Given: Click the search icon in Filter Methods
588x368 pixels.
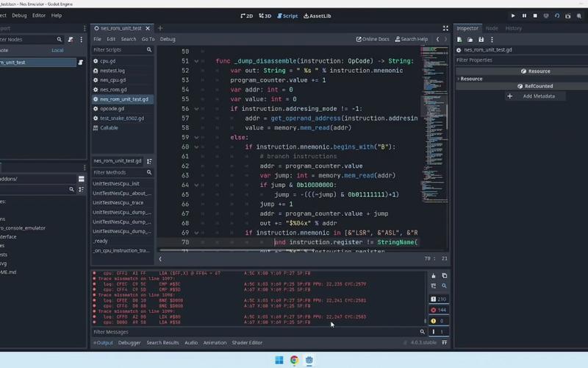Looking at the screenshot, I should pyautogui.click(x=149, y=172).
